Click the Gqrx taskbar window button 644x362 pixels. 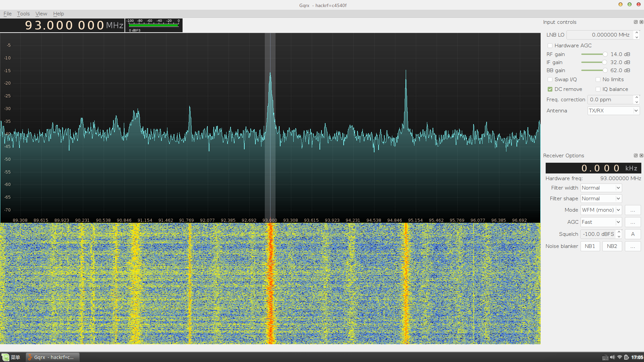tap(52, 357)
